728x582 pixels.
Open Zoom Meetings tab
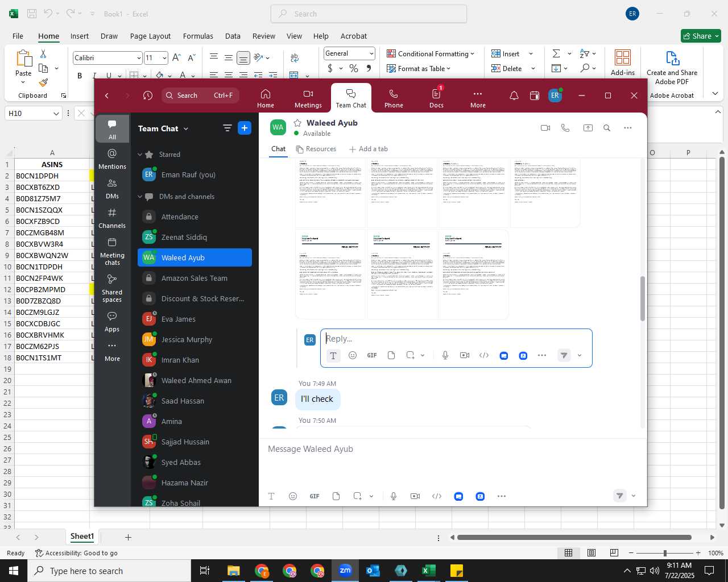pos(308,98)
